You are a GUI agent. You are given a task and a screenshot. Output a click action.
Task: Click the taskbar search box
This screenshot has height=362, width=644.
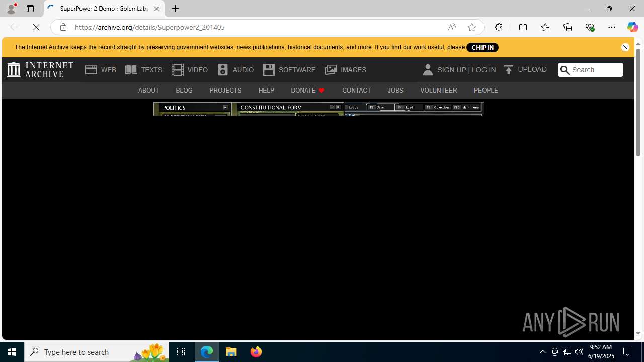96,352
